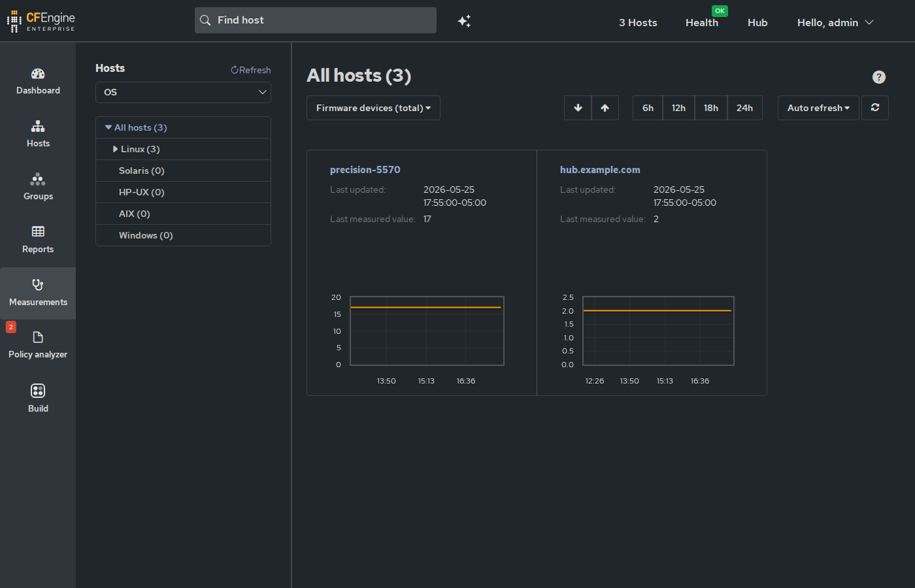
Task: Set time range to 12h
Action: (x=678, y=108)
